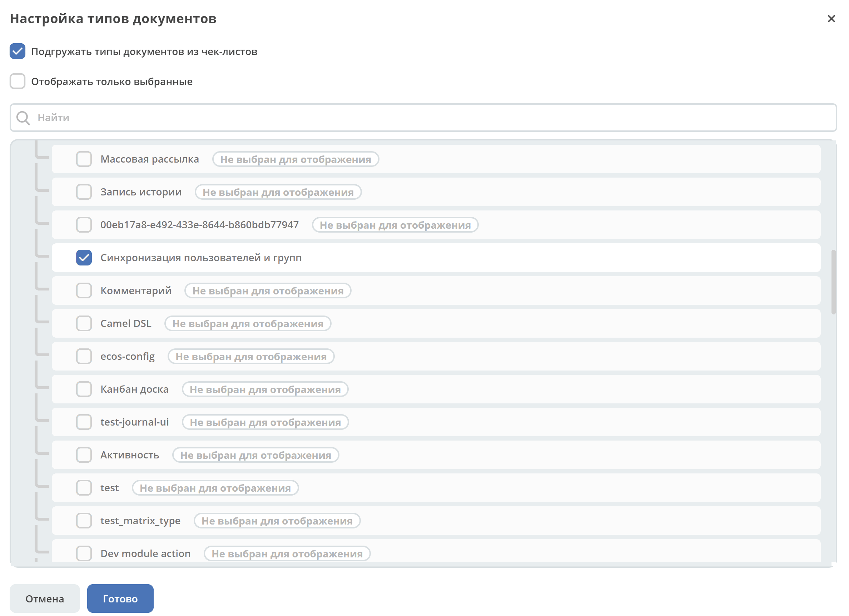The height and width of the screenshot is (616, 849).
Task: Click the list's vertical scrollbar thumb
Action: (x=833, y=282)
